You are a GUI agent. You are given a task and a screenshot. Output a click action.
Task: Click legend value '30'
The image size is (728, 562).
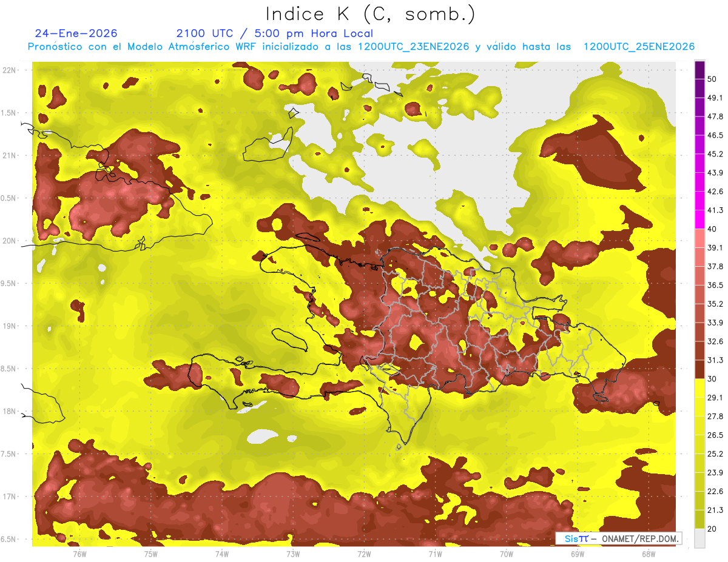coord(712,379)
